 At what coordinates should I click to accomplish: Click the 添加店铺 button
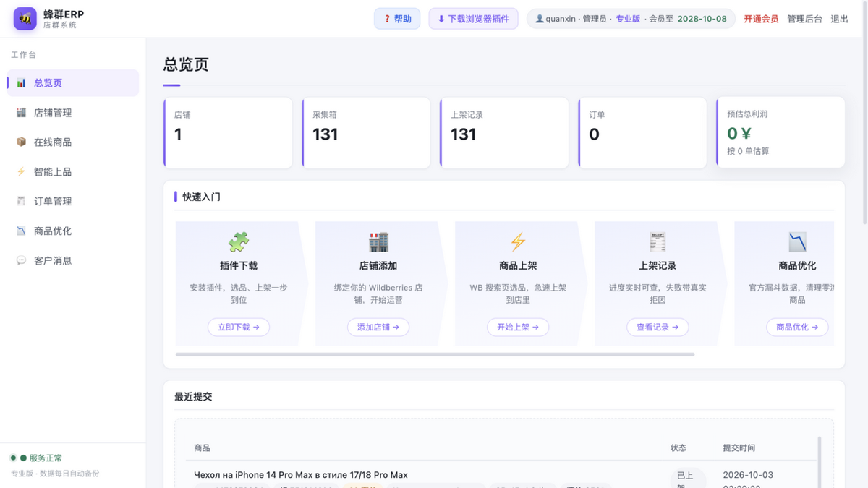tap(378, 328)
